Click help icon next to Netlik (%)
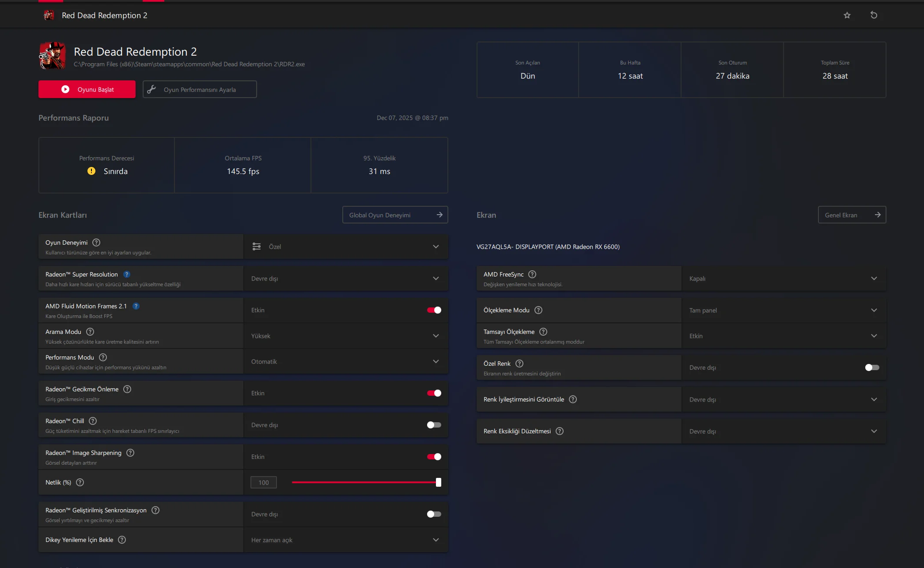The height and width of the screenshot is (568, 924). pos(80,482)
